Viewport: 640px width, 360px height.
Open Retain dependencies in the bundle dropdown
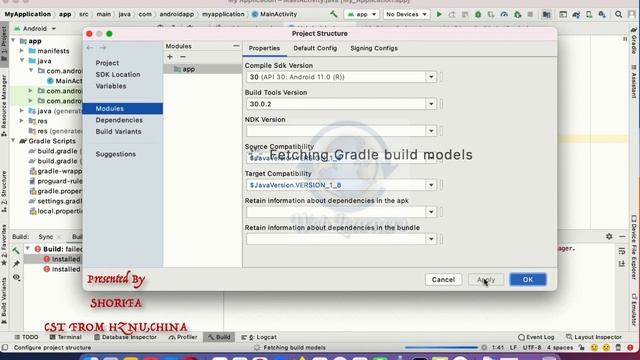click(431, 239)
